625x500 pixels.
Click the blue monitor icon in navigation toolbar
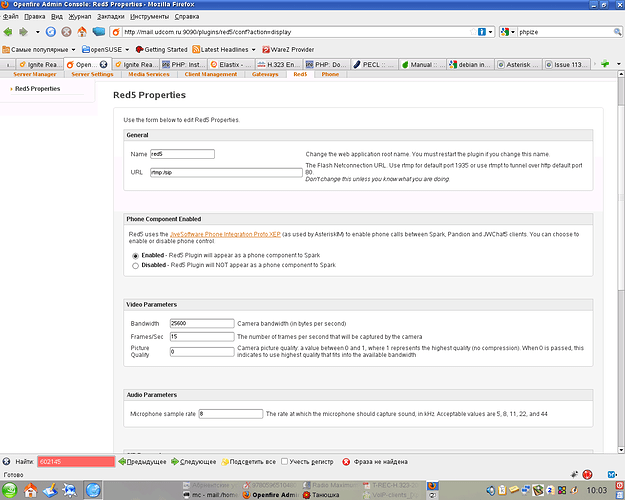coord(98,31)
